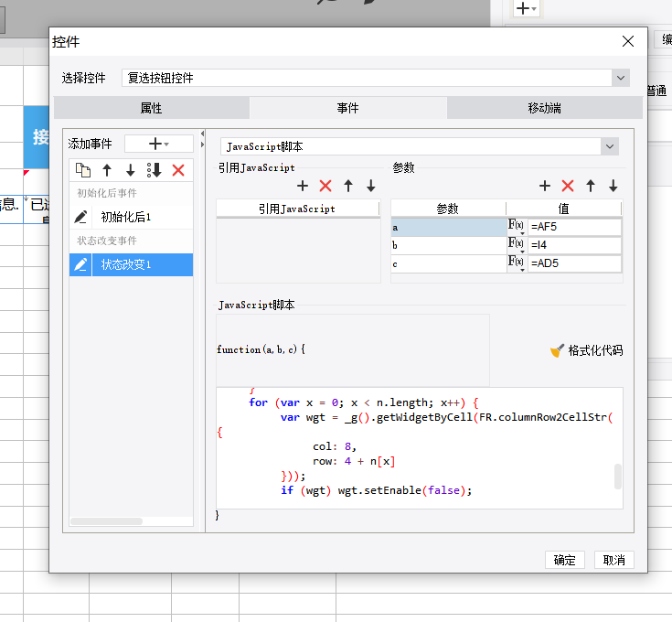The image size is (672, 622).
Task: Click the JavaScript脚本 combo box text
Action: pyautogui.click(x=265, y=146)
